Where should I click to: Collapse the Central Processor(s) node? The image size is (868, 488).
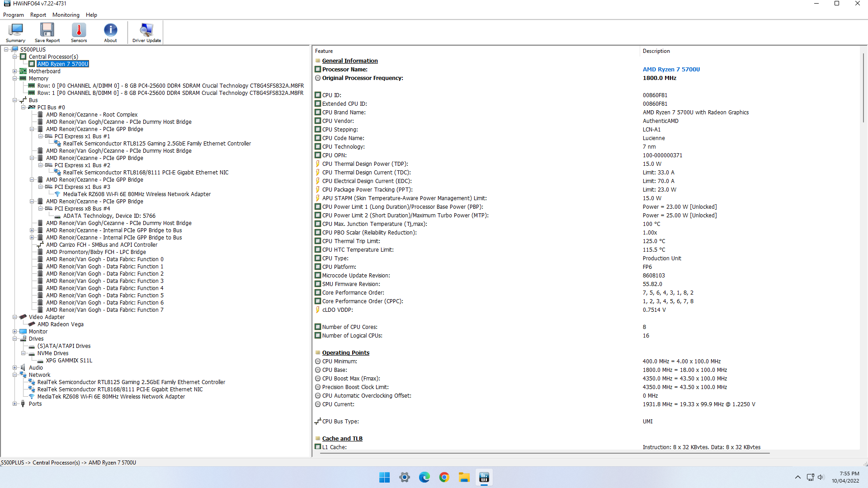coord(15,57)
